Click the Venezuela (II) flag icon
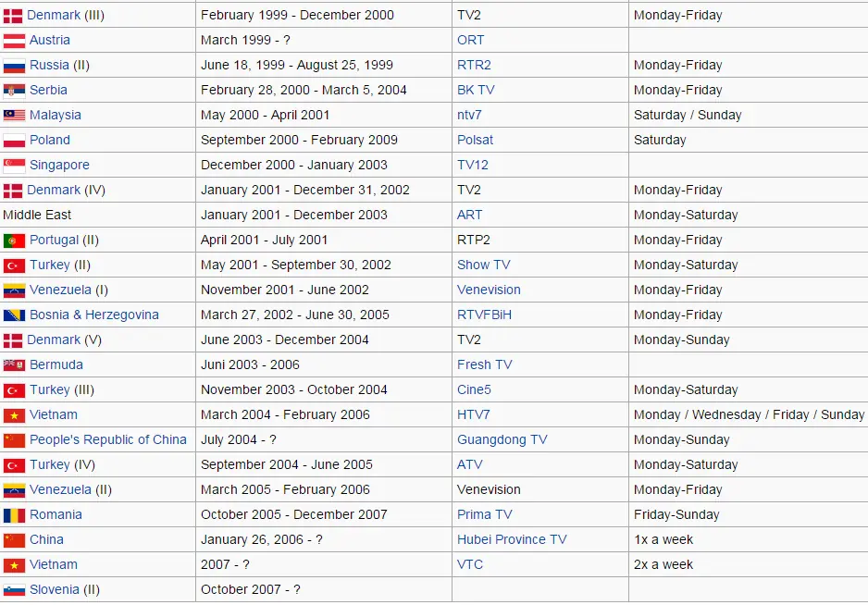 tap(14, 490)
